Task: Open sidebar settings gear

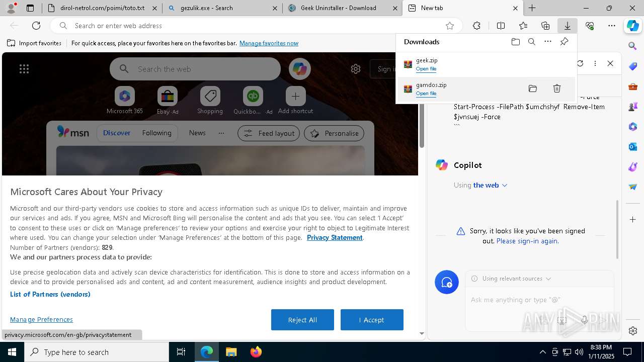Action: 633,331
